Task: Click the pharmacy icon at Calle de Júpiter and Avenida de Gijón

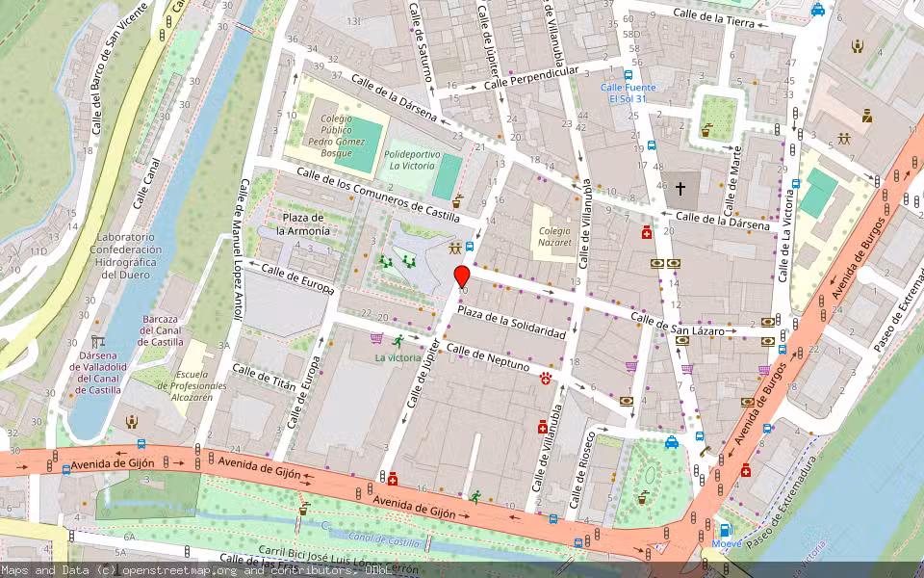Action: [x=393, y=479]
